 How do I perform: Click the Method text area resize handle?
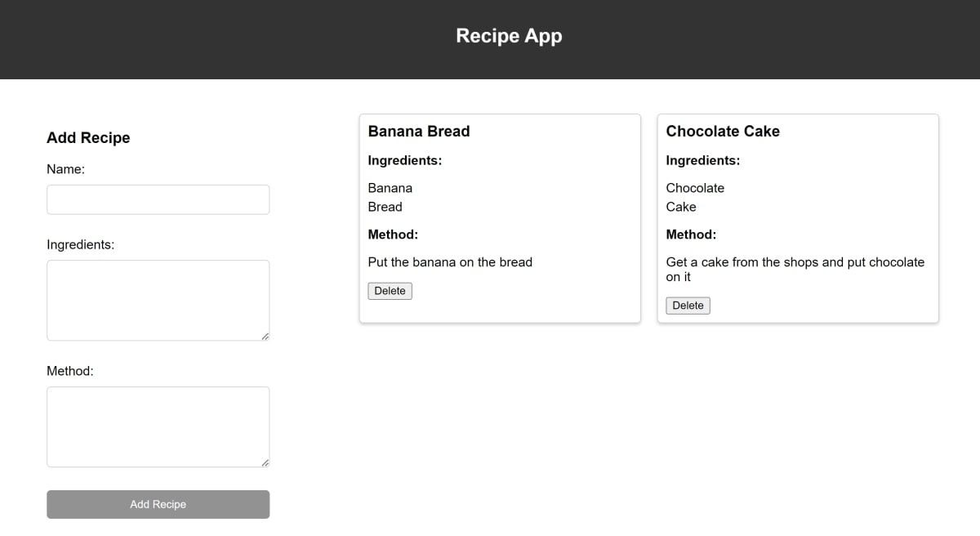click(x=265, y=462)
